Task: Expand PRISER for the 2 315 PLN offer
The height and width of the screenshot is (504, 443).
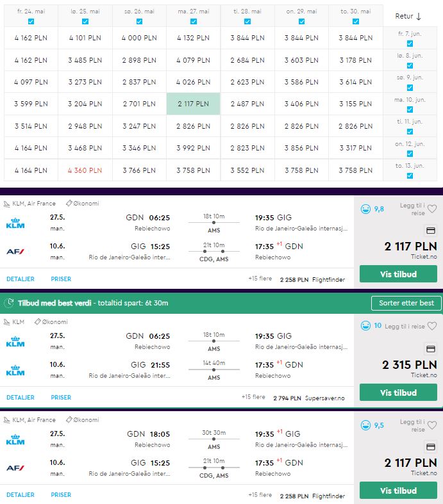Action: coord(61,397)
